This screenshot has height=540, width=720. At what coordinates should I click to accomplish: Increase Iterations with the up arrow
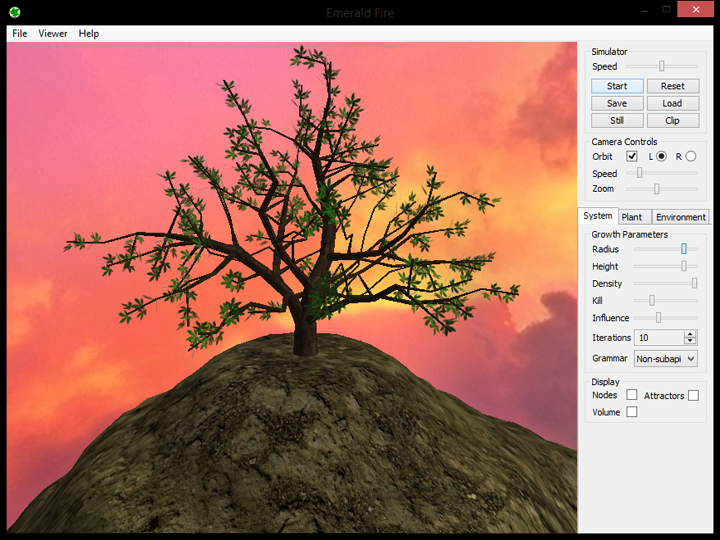coord(690,334)
